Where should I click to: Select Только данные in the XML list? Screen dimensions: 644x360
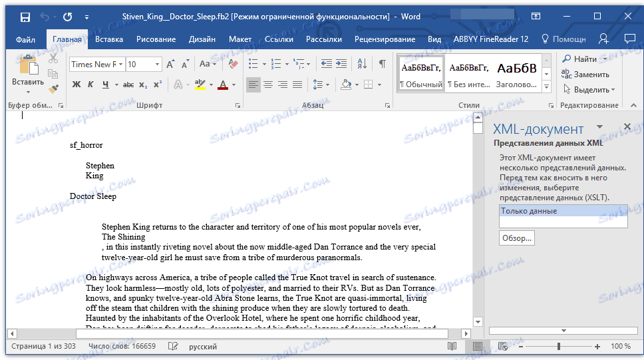click(563, 211)
